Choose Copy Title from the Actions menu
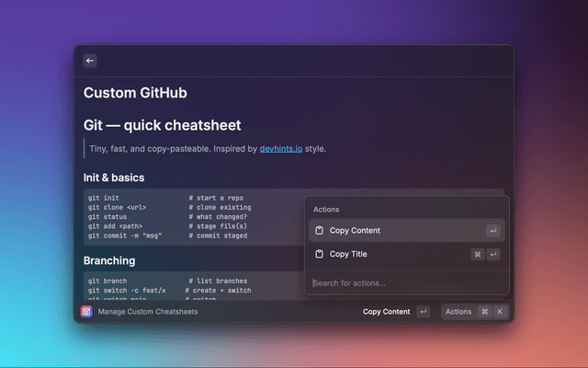Screen dimensions: 588x368 tap(348, 254)
